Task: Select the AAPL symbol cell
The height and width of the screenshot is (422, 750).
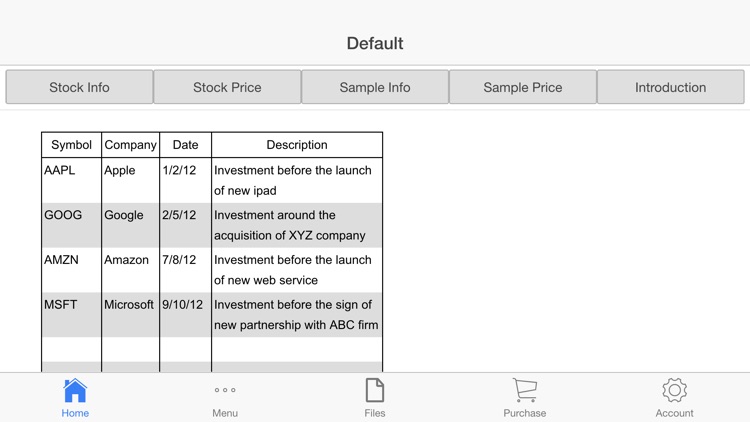Action: (x=71, y=180)
